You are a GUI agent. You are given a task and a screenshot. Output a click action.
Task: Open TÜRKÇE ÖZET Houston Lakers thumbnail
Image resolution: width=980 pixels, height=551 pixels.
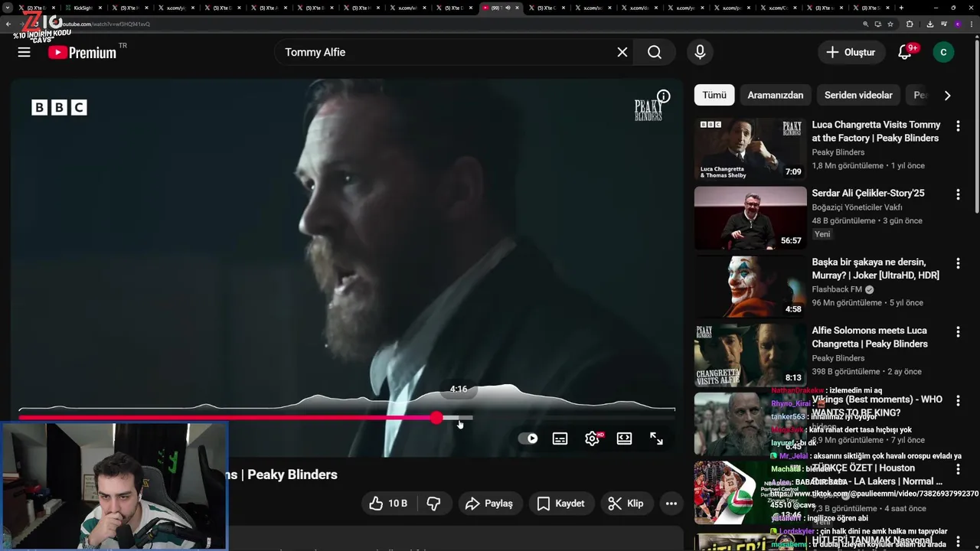click(x=750, y=492)
